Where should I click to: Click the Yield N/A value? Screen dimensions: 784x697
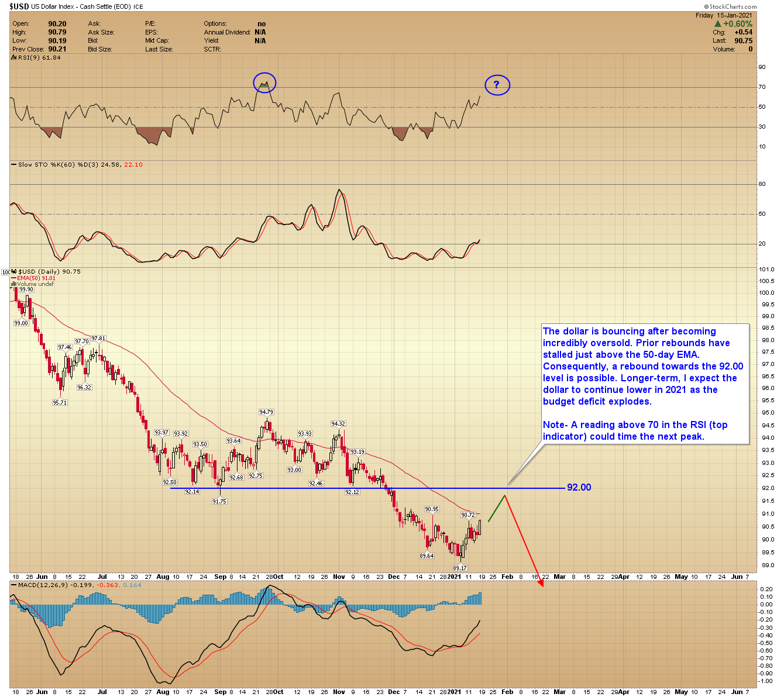pos(260,41)
